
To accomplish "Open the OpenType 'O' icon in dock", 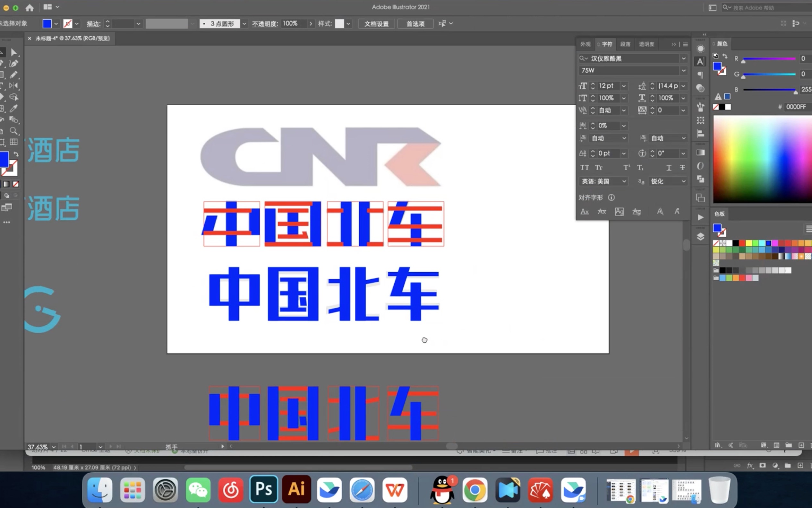I will tap(700, 166).
